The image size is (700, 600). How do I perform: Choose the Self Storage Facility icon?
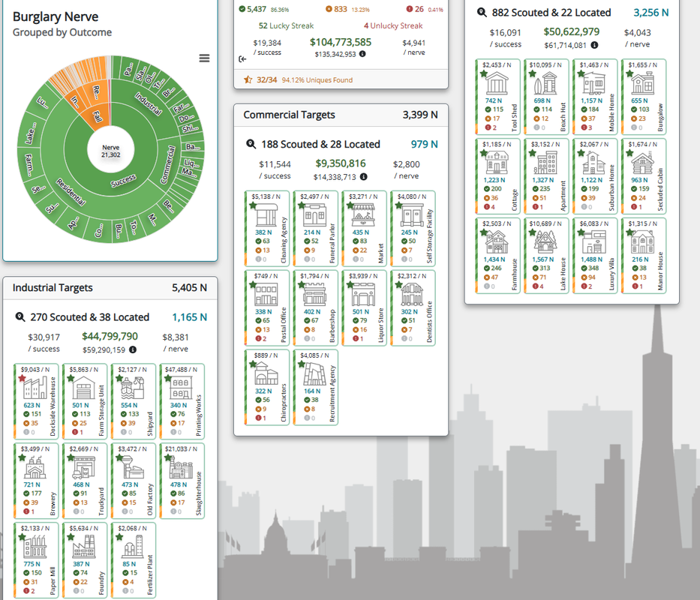(x=412, y=214)
